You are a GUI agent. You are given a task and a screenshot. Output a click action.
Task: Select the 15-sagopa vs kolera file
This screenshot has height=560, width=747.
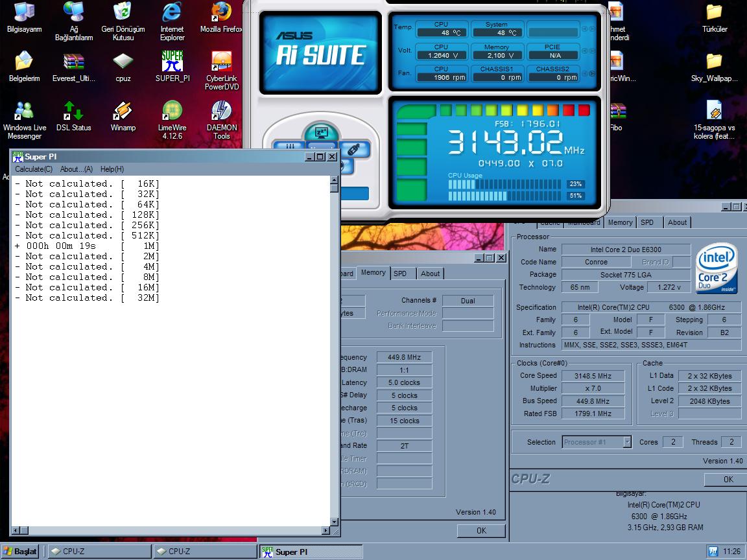click(714, 120)
